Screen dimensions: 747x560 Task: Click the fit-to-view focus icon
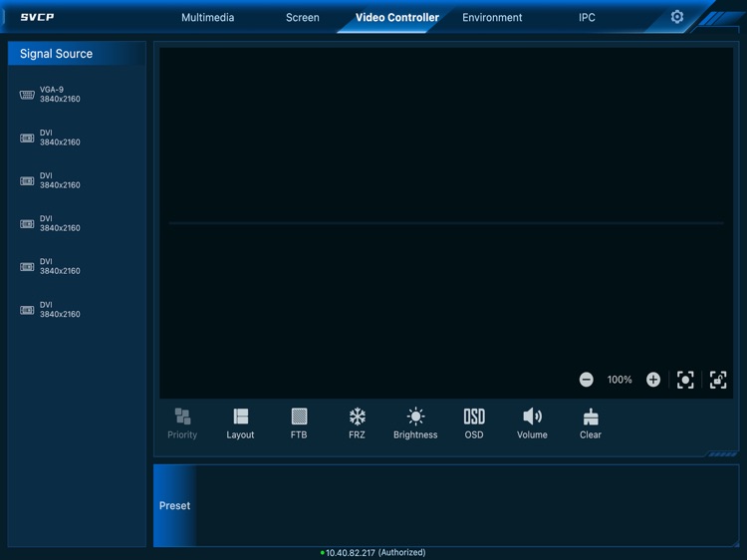tap(685, 380)
